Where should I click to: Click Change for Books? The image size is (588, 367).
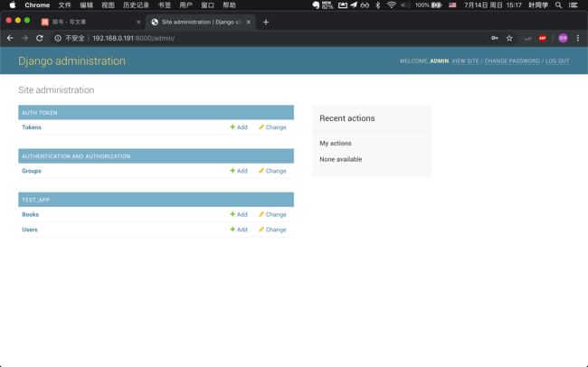272,214
